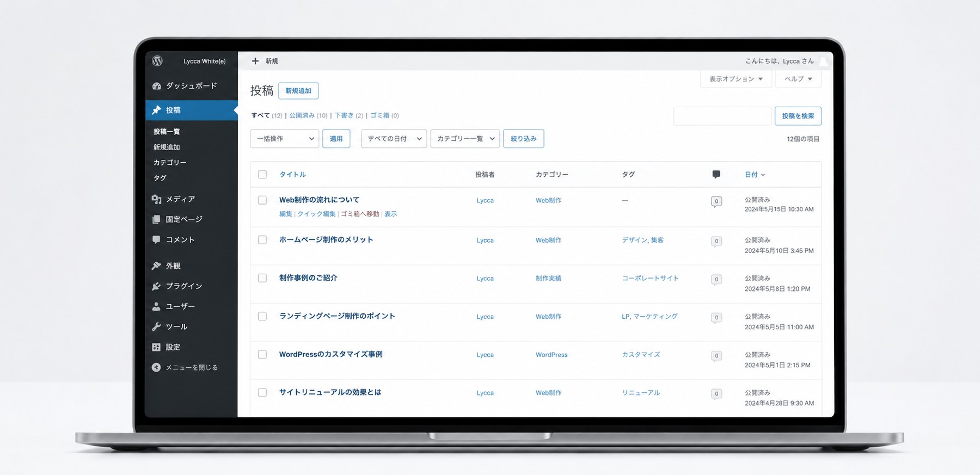Viewport: 980px width, 475px height.
Task: Click the 外観 paintbrush icon
Action: 157,266
